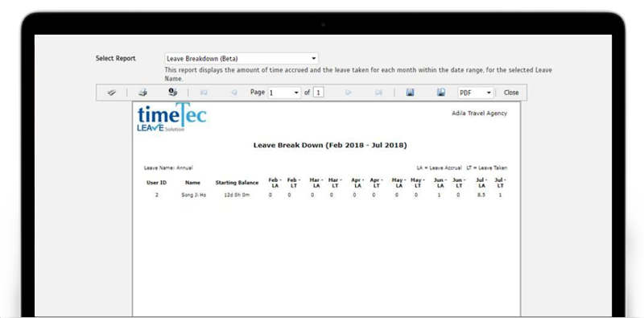Viewport: 644px width, 318px height.
Task: Click the second save disk icon beside PDF
Action: 441,93
